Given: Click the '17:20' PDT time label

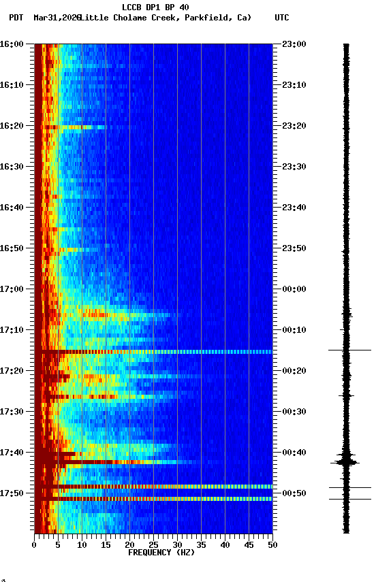Looking at the screenshot, I should [12, 372].
